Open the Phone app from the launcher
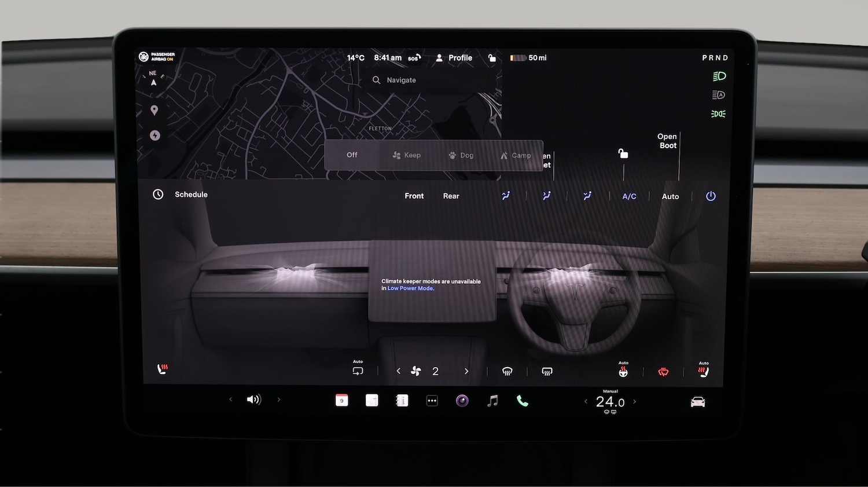 (523, 400)
